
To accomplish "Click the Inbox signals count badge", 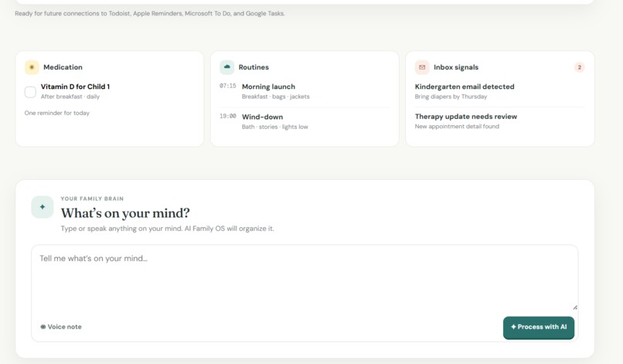I will tap(579, 67).
